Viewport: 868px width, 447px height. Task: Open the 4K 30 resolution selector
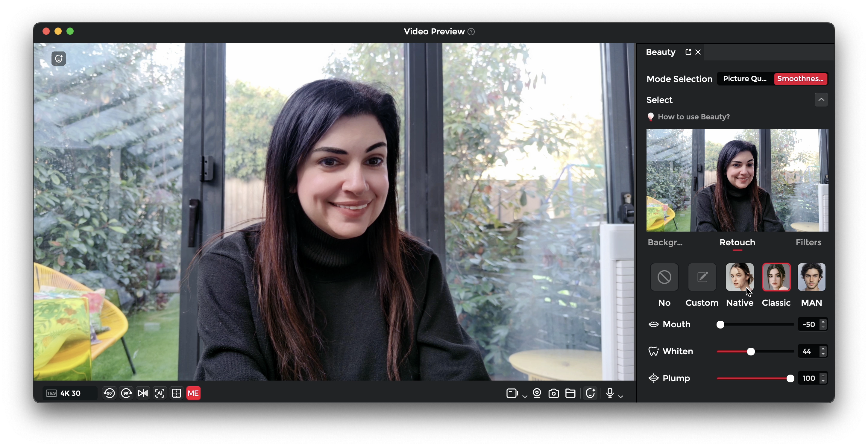70,393
